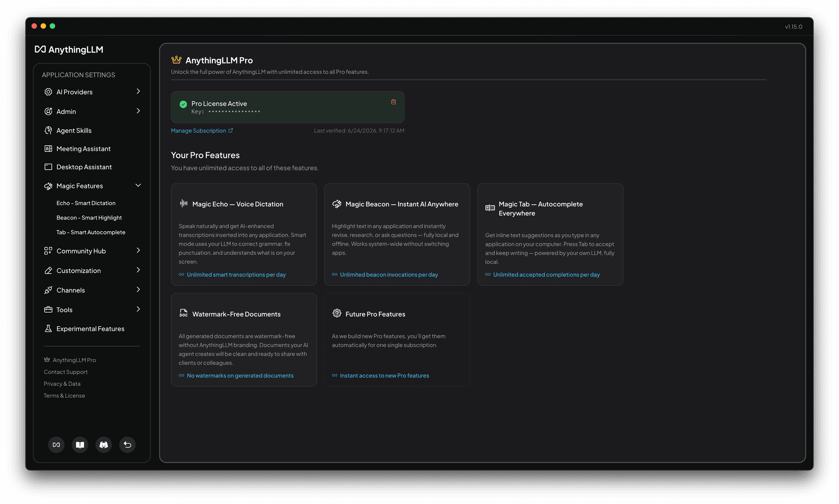The width and height of the screenshot is (839, 504).
Task: Click the 'Your Pro Features' heading
Action: 205,155
